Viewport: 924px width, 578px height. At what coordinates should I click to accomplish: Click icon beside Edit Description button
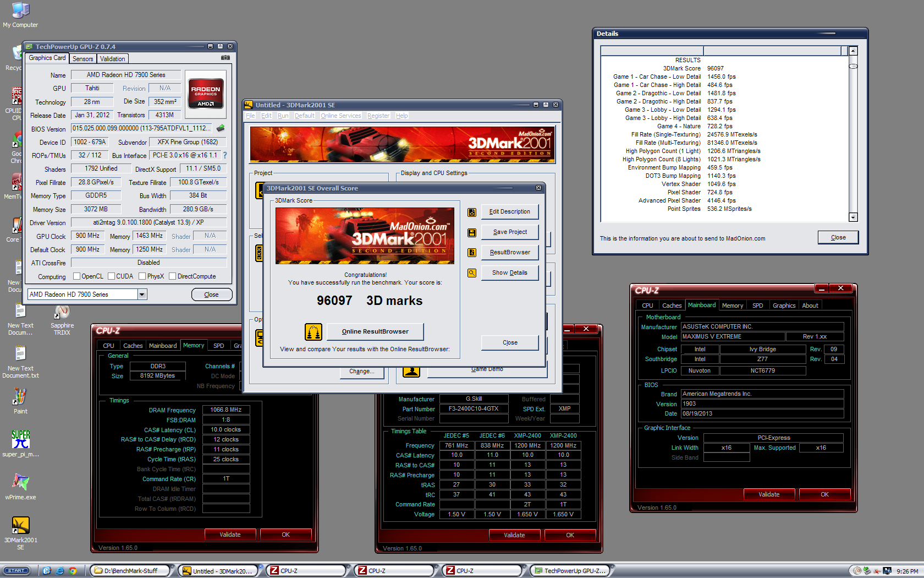472,212
